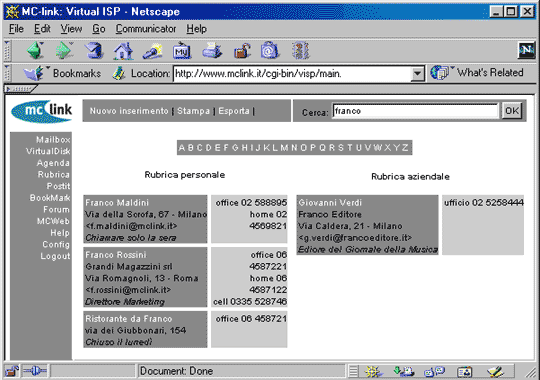
Task: Open Mailbox in the sidebar
Action: click(53, 140)
